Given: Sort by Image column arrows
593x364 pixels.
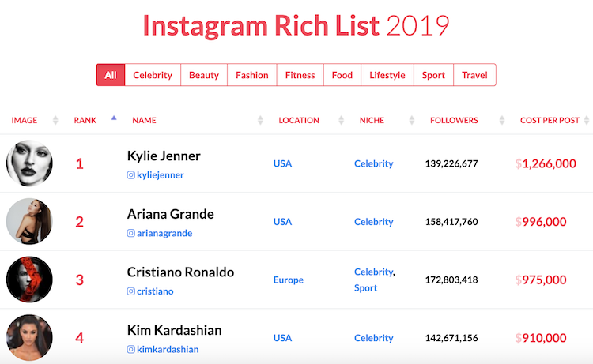Looking at the screenshot, I should point(55,121).
